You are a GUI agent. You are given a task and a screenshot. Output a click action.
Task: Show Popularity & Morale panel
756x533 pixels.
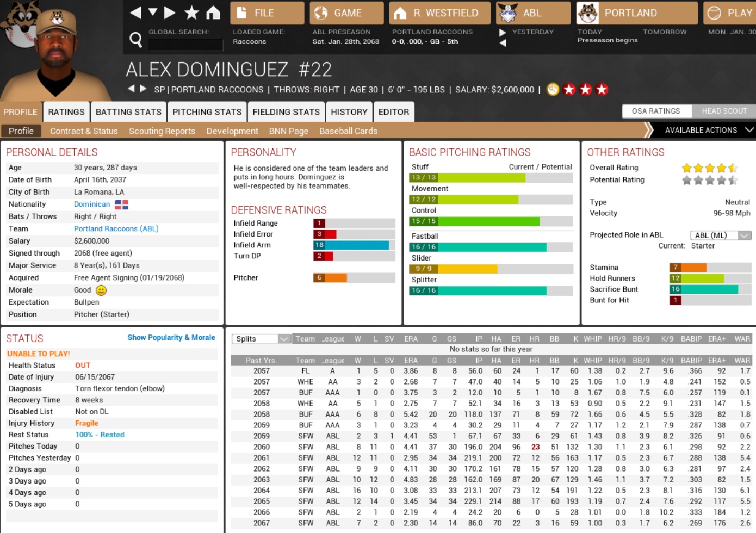171,338
